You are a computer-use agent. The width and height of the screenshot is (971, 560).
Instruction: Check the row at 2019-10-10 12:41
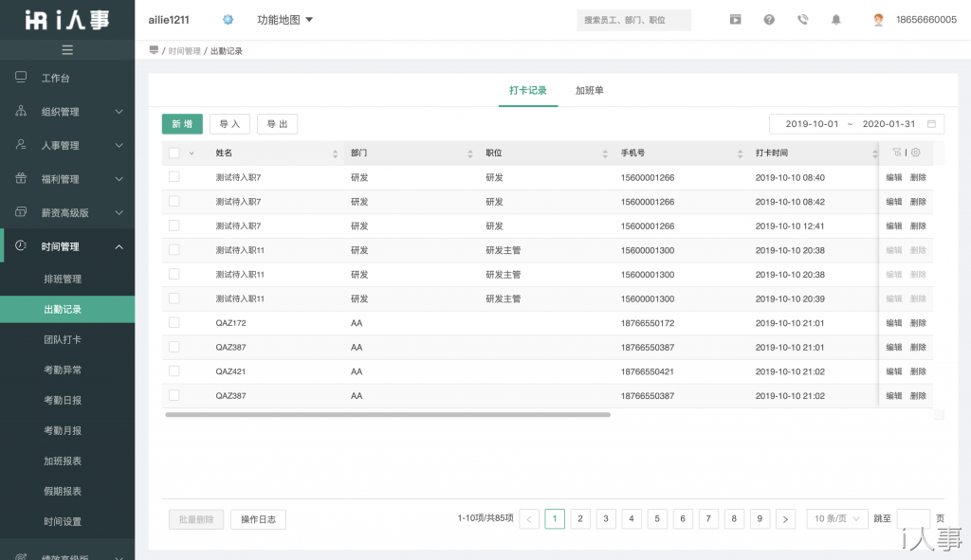pyautogui.click(x=174, y=226)
